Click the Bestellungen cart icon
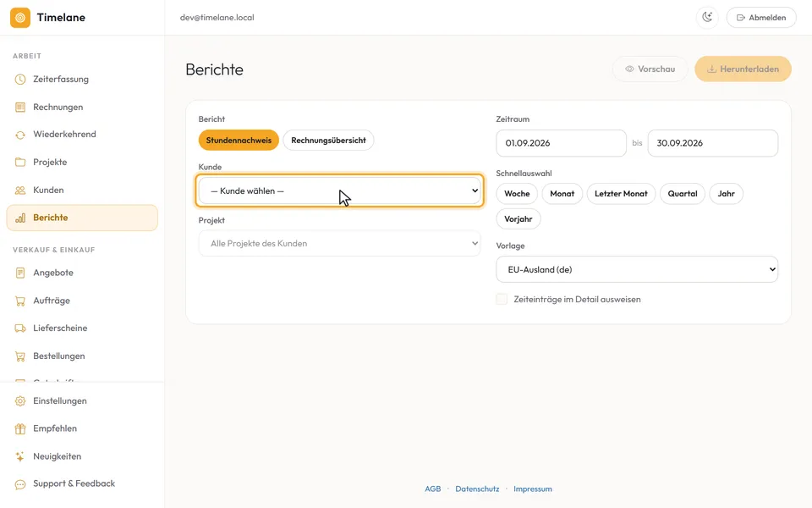 pyautogui.click(x=20, y=356)
